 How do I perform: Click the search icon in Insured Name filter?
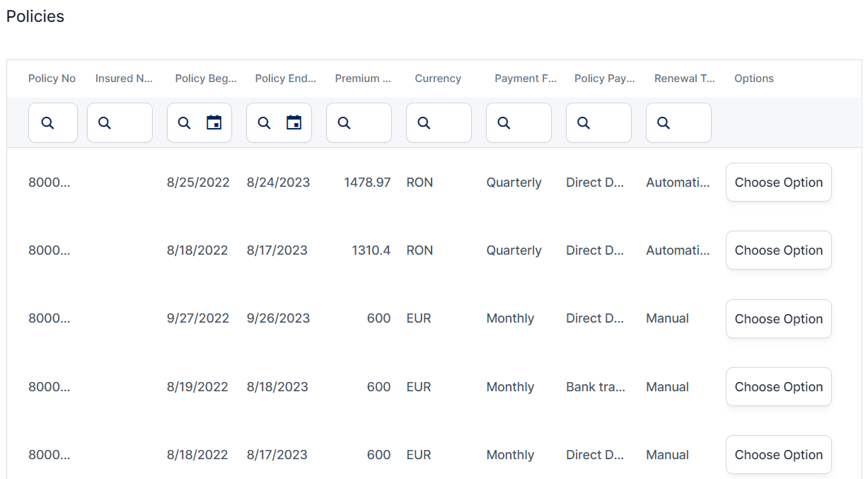(x=105, y=123)
